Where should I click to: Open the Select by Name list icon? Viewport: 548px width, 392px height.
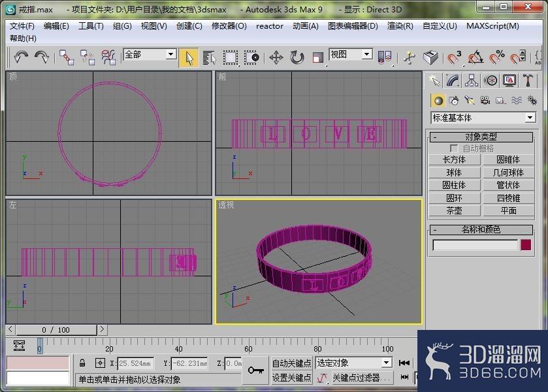click(210, 57)
